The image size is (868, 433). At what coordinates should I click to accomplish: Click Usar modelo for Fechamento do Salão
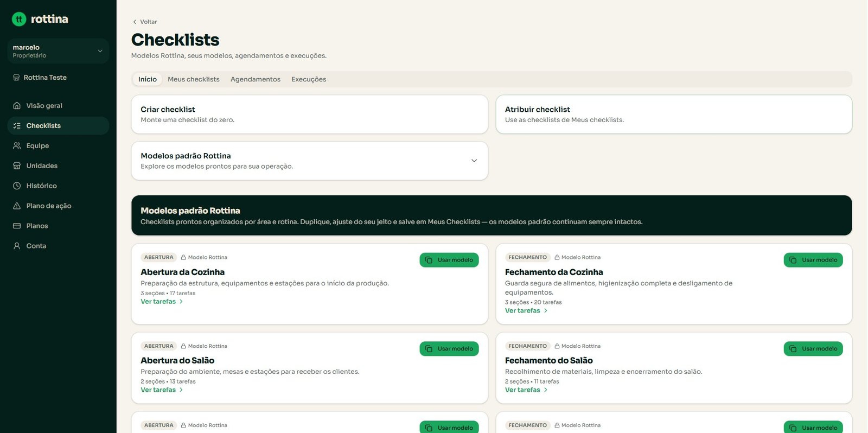coord(813,349)
